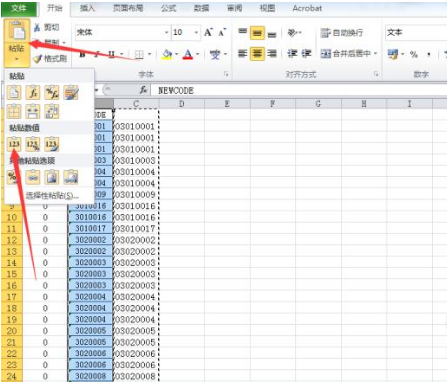The height and width of the screenshot is (386, 447).
Task: Choose Keep source formatting paste icon
Action: (x=71, y=93)
